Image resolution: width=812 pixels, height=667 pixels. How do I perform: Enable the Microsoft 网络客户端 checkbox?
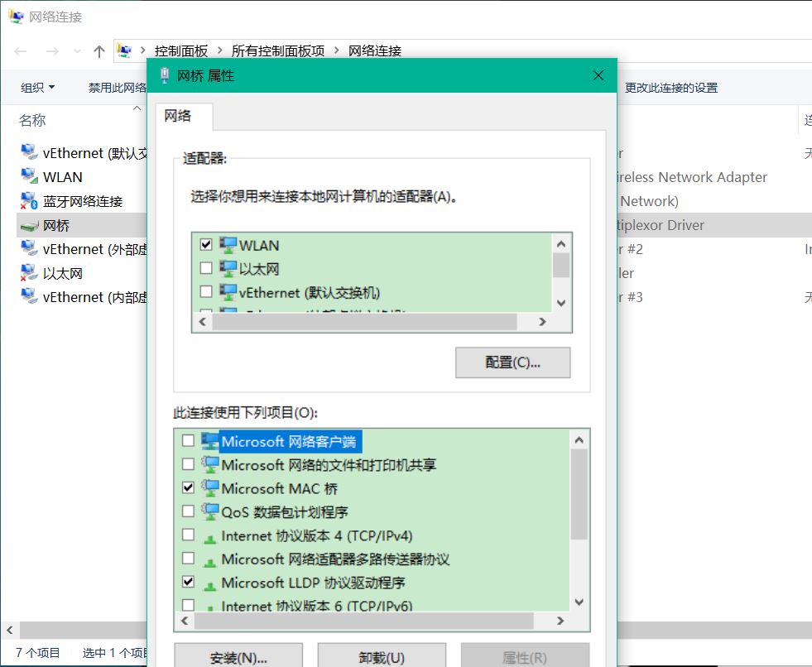coord(188,440)
